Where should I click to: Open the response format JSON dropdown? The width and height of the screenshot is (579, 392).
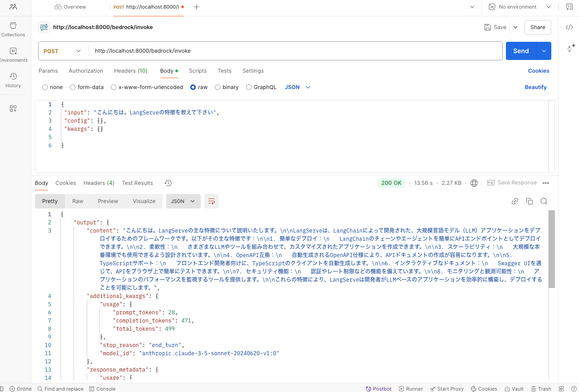pos(183,201)
